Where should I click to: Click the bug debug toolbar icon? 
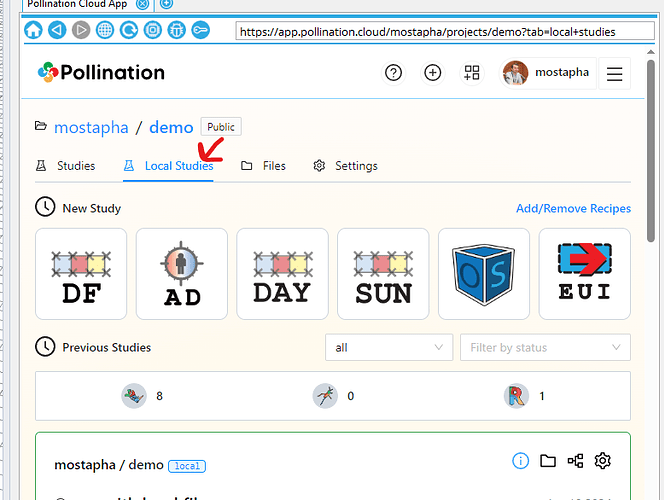point(177,30)
